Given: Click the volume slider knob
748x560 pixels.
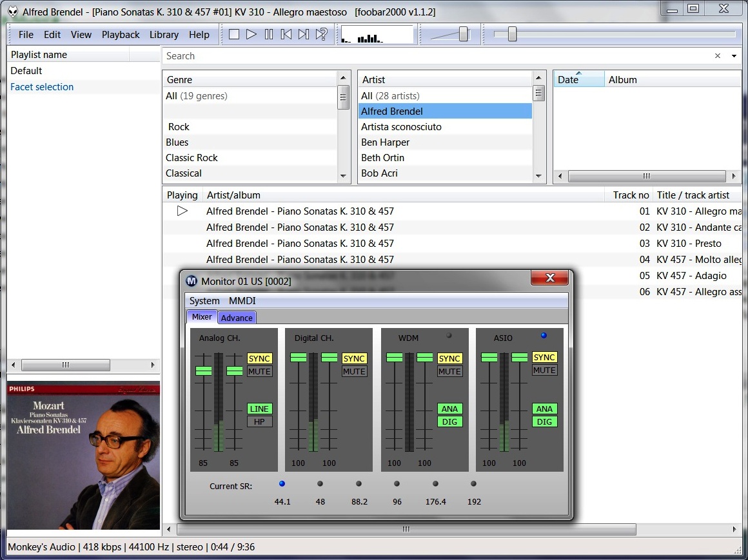Looking at the screenshot, I should pos(463,34).
